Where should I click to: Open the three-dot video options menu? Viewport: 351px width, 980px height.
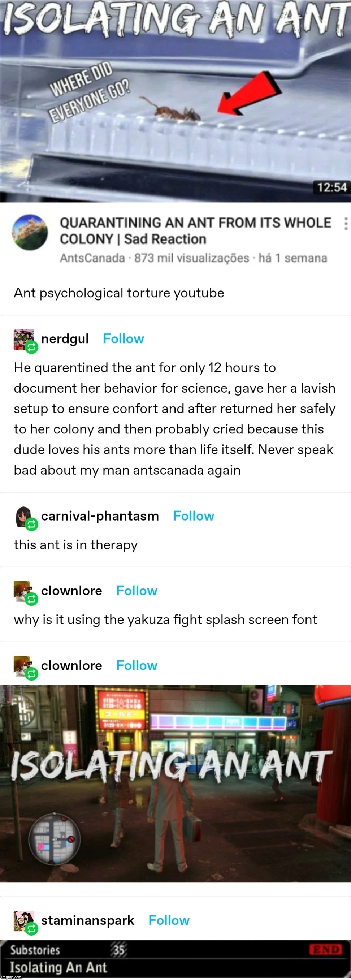[x=345, y=223]
